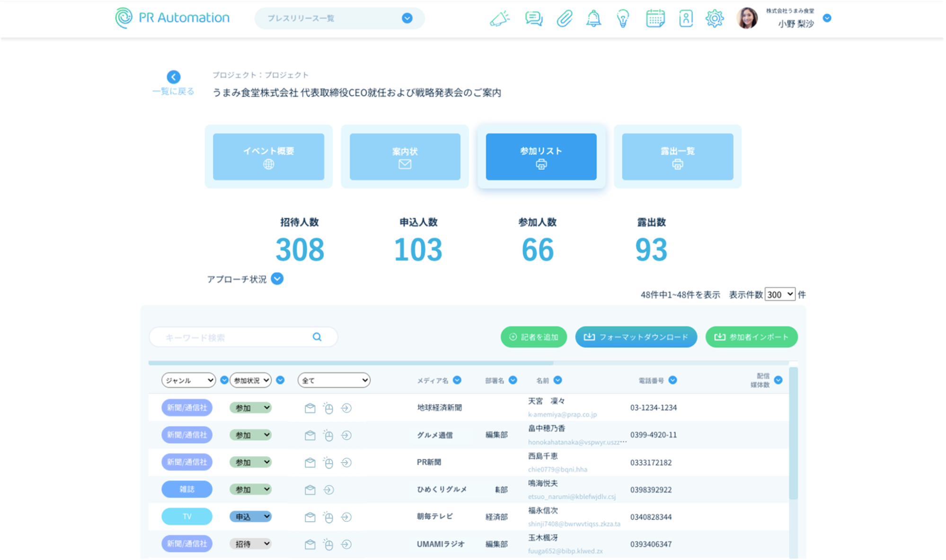This screenshot has height=560, width=946.
Task: Expand プレスリリース一覧 dropdown
Action: click(407, 18)
